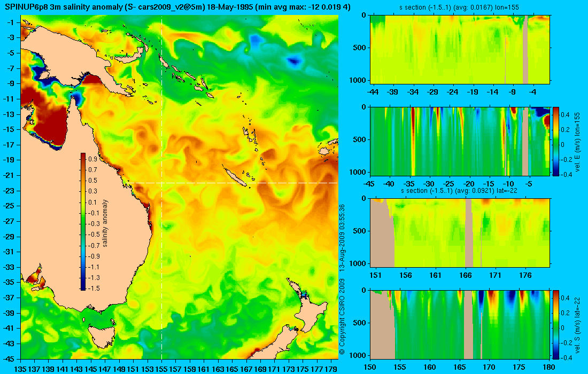Click the salinity anomaly vertical colorbar on Australia
The image size is (588, 374).
[83, 222]
